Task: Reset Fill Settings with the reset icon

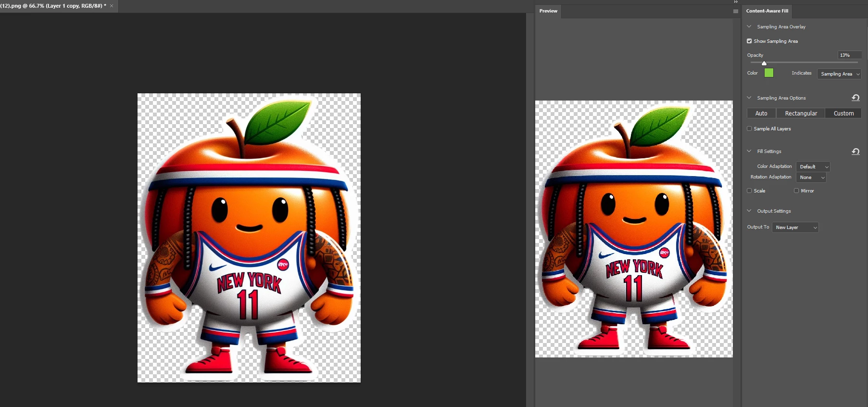Action: (855, 152)
